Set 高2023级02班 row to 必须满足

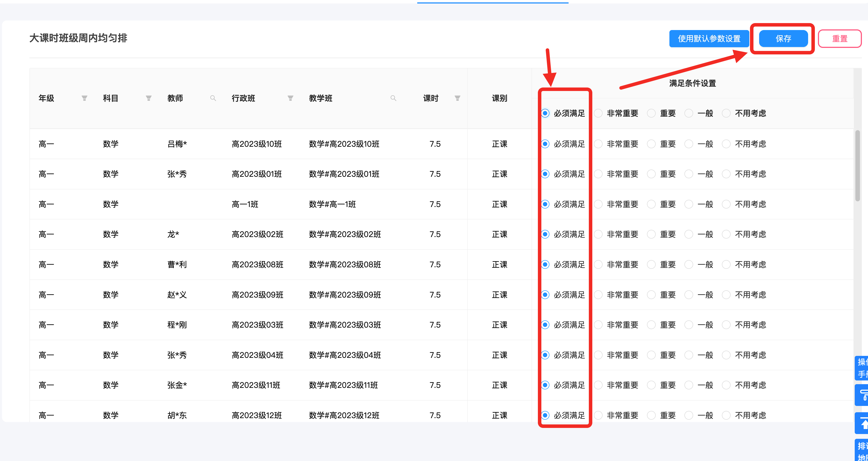pyautogui.click(x=545, y=234)
